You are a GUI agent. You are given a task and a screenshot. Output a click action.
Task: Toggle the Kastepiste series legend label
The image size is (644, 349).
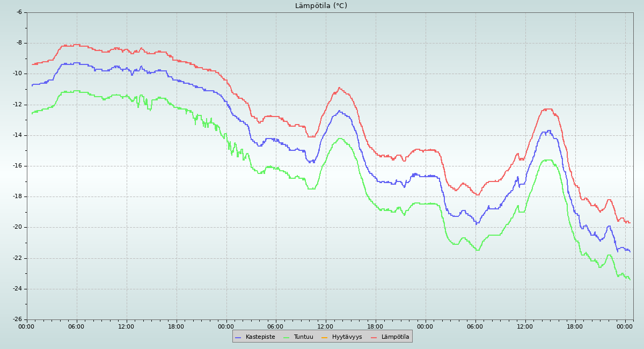(x=260, y=337)
